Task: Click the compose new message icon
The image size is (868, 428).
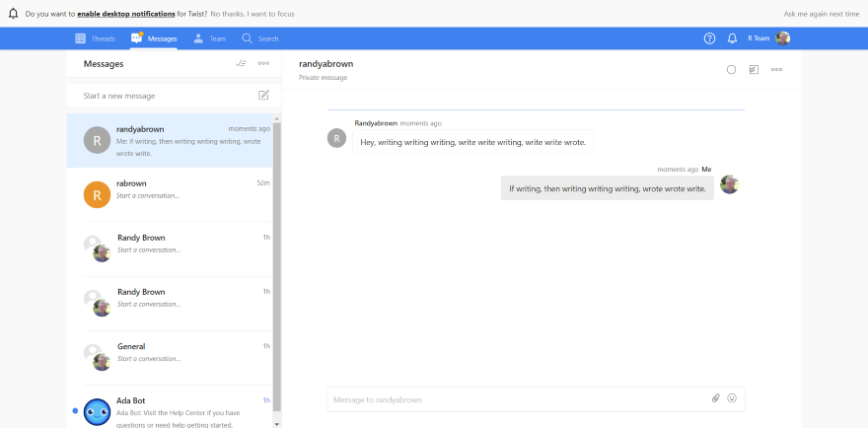Action: point(264,96)
